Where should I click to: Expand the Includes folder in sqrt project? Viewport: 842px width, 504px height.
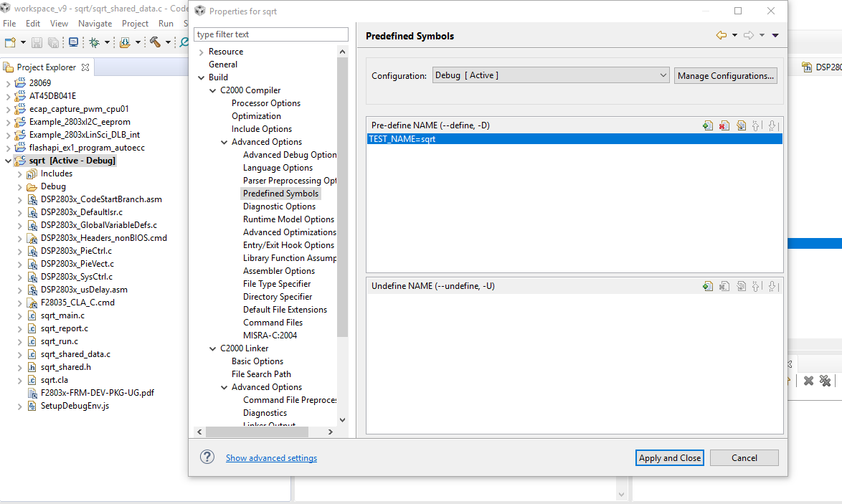pyautogui.click(x=20, y=174)
